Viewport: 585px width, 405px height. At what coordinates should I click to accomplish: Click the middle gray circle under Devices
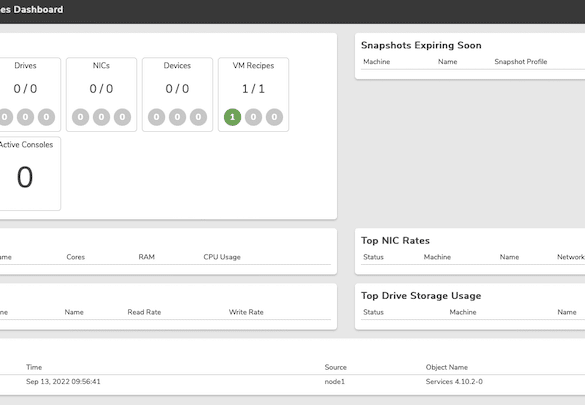(x=177, y=117)
